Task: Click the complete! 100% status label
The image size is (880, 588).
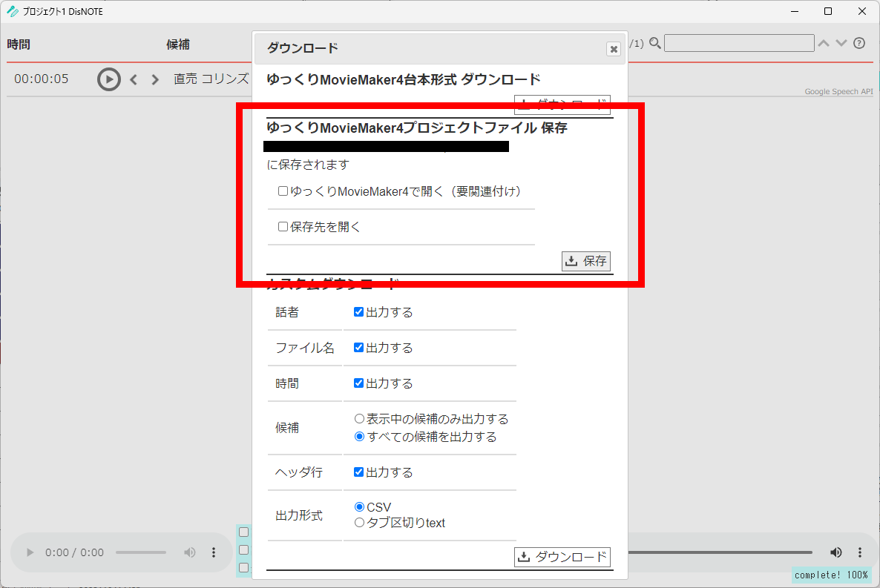Action: pos(831,575)
